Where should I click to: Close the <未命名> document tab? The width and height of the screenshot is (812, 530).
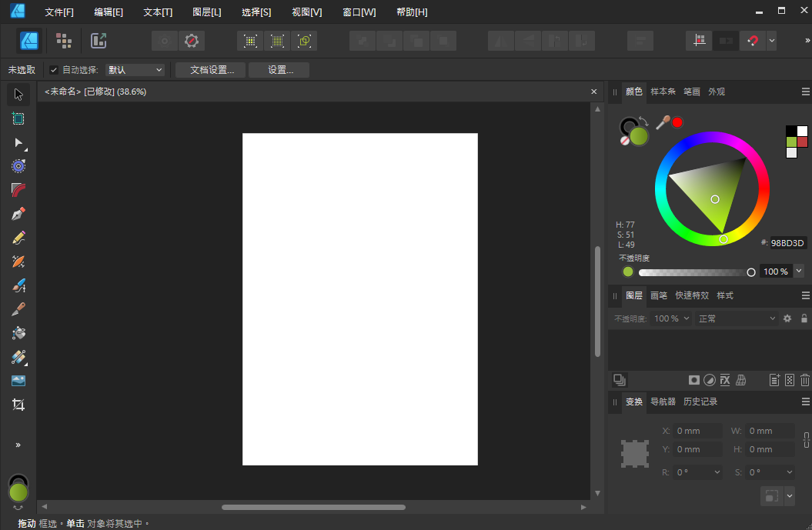tap(594, 92)
